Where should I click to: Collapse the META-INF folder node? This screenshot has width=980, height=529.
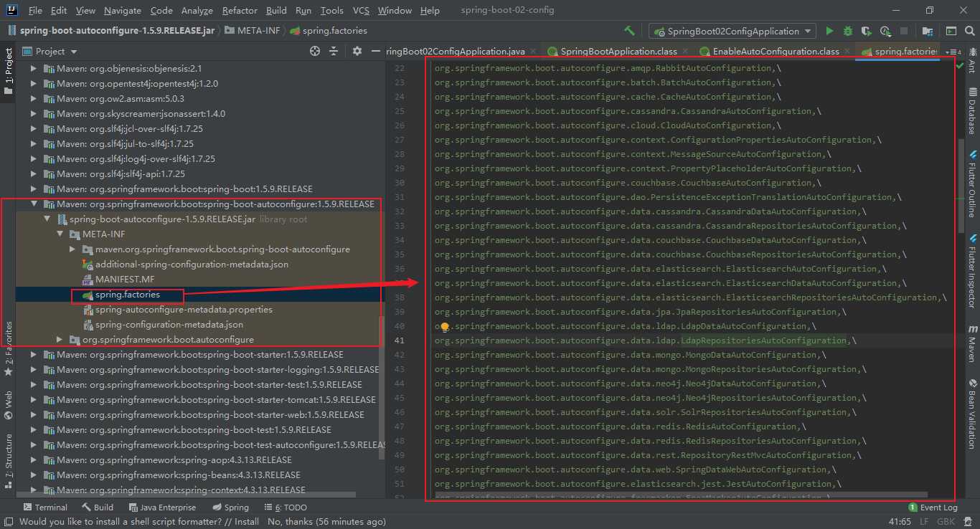[x=60, y=234]
